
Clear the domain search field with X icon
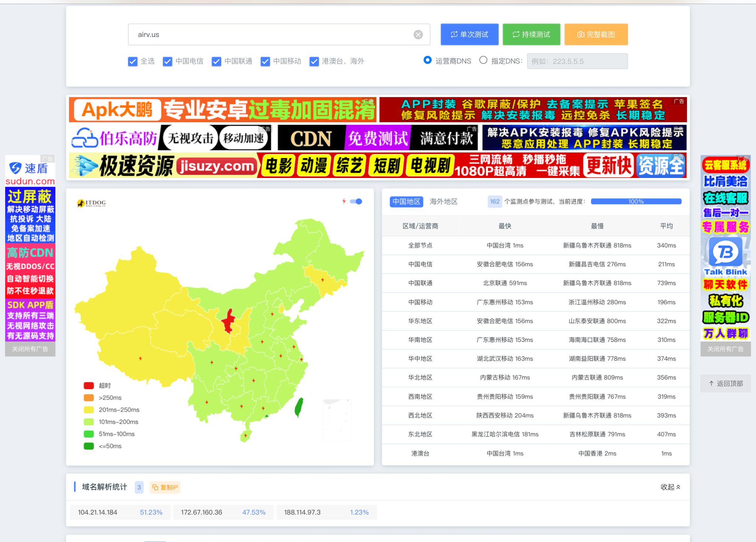pos(418,35)
